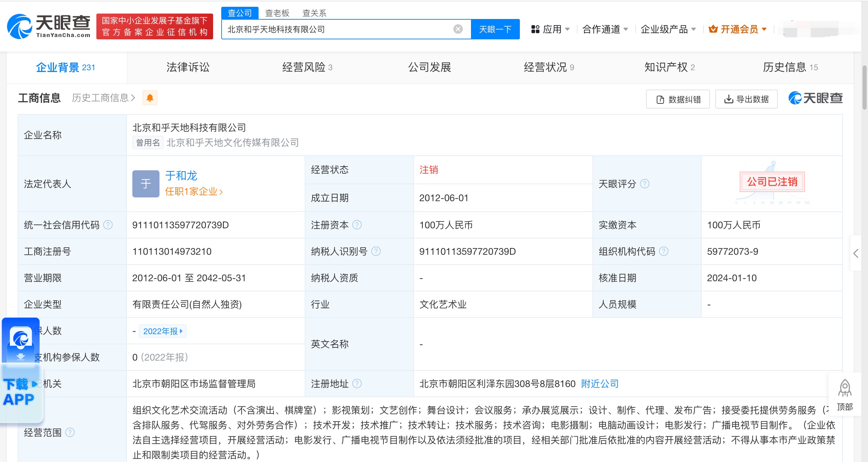Click the 导出数据 button
Image resolution: width=868 pixels, height=462 pixels.
pyautogui.click(x=746, y=99)
